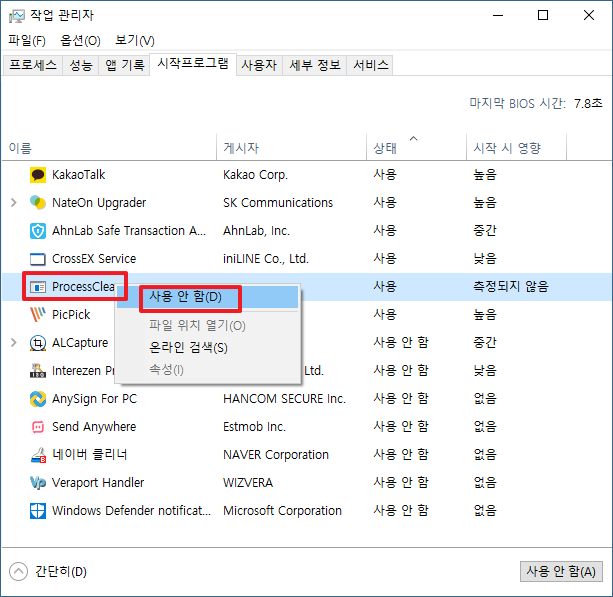Choose 속성(I) in context menu
Viewport: 613px width, 597px height.
[x=207, y=369]
